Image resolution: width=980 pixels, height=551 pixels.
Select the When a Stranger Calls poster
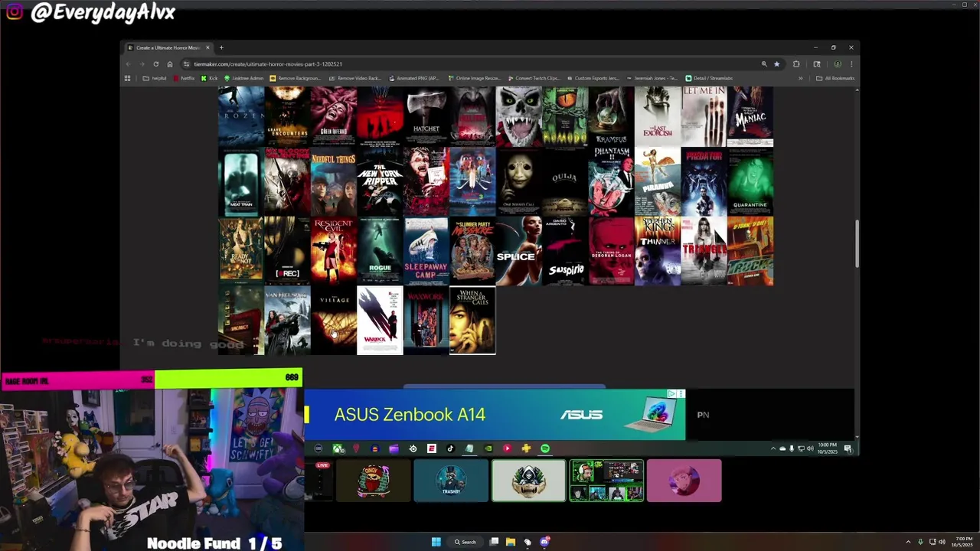pyautogui.click(x=472, y=320)
